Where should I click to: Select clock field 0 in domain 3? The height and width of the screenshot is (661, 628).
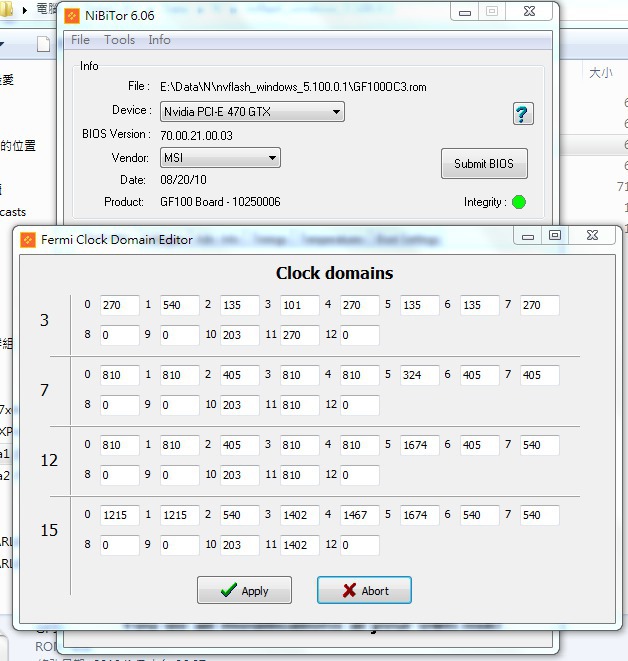(119, 306)
